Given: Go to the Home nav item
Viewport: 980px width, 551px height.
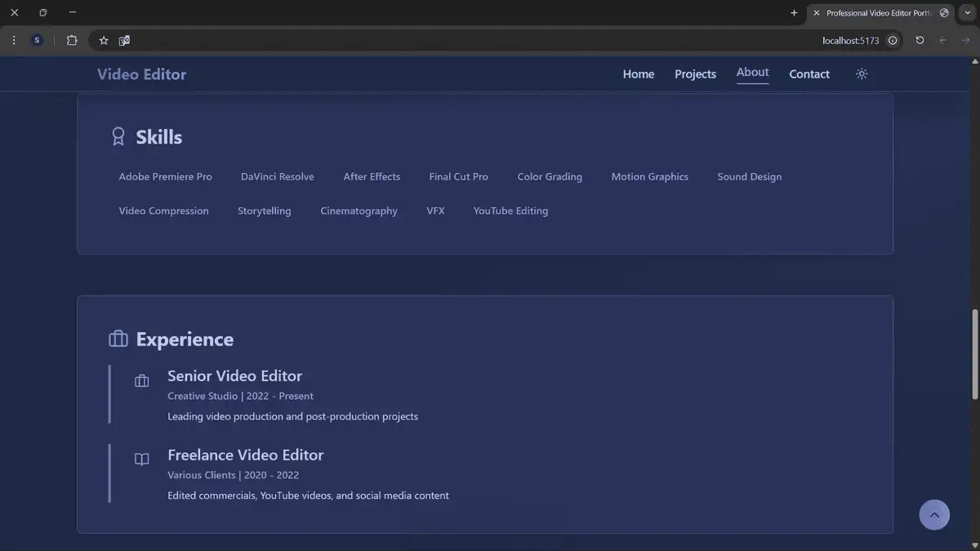Looking at the screenshot, I should coord(639,73).
